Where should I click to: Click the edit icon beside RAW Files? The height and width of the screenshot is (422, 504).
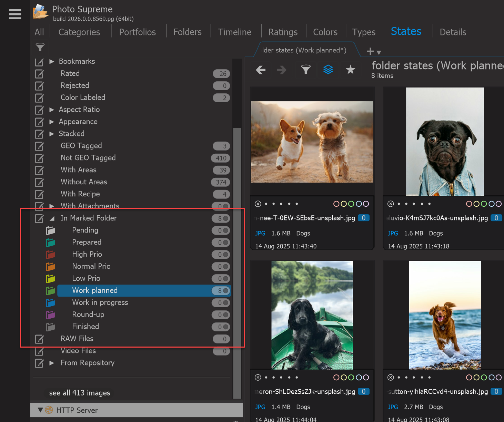(40, 339)
